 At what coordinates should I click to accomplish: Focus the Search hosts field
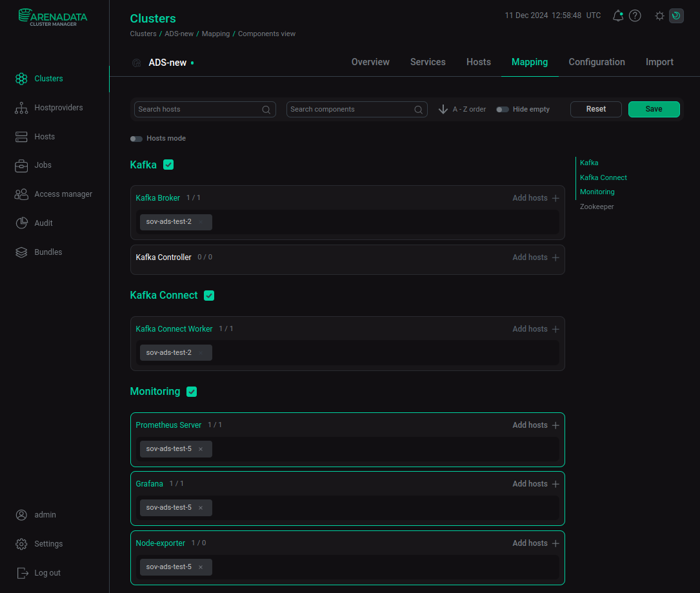tap(205, 110)
